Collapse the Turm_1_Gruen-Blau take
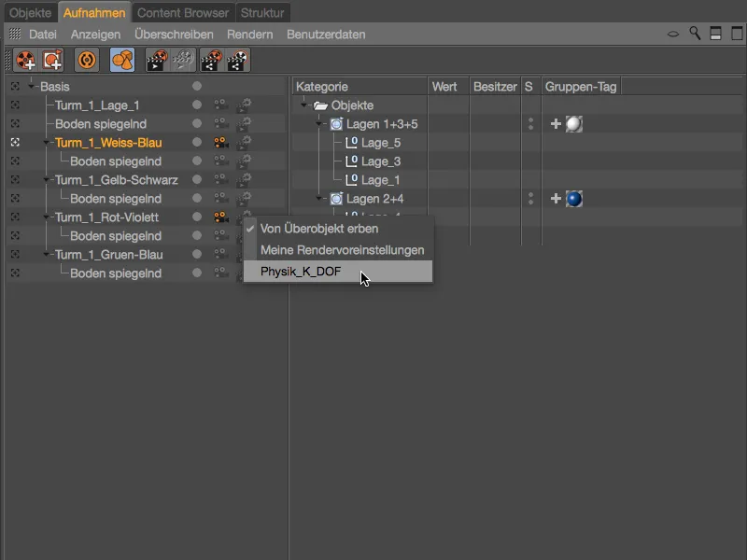The height and width of the screenshot is (560, 747). click(46, 254)
